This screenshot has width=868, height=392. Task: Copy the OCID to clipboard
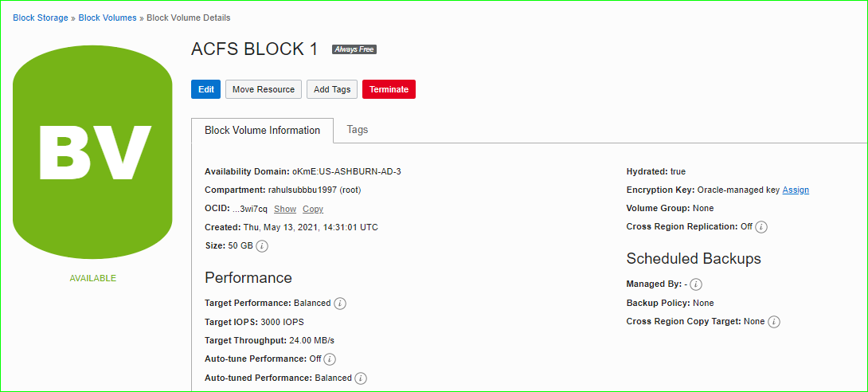313,209
